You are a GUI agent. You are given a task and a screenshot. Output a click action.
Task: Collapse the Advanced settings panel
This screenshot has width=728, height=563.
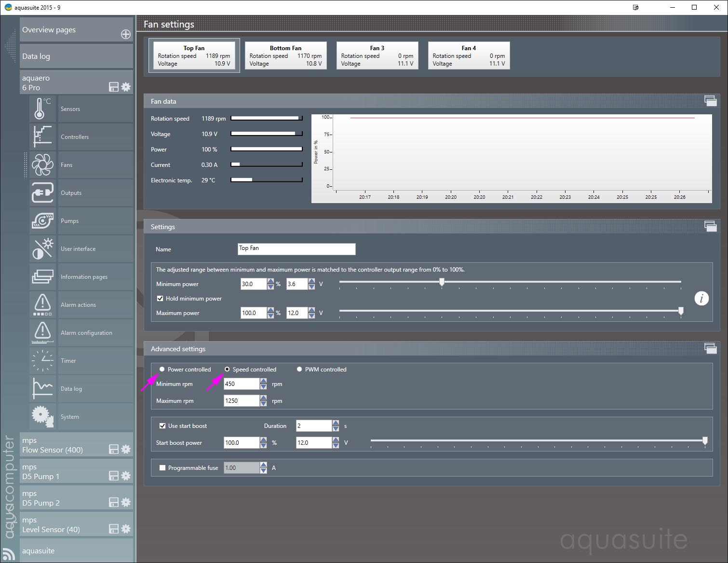click(711, 348)
